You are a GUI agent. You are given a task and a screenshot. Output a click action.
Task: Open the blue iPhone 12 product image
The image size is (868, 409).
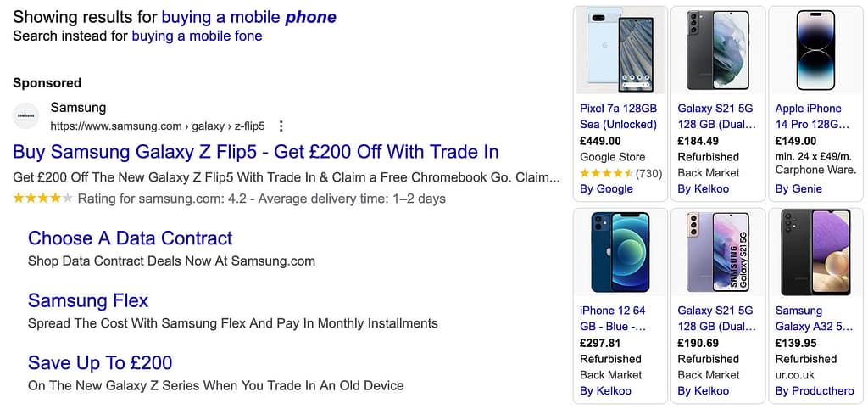coord(620,252)
